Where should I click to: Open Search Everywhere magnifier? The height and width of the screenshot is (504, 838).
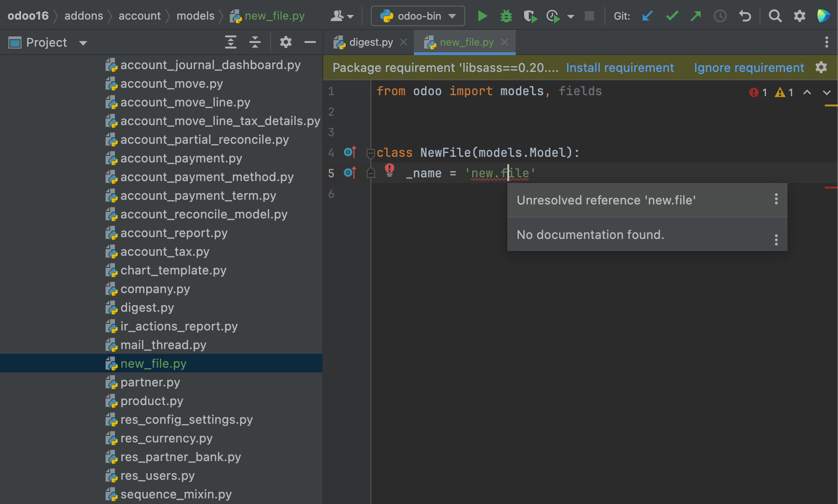(775, 16)
